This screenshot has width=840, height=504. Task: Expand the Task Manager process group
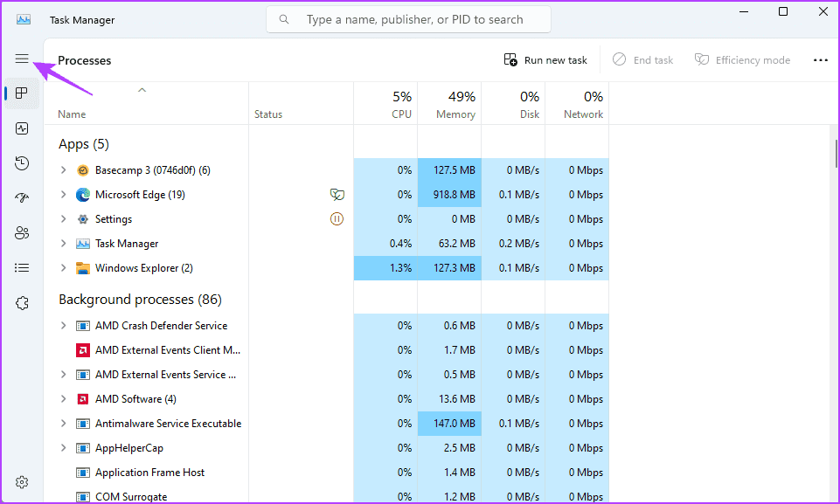pos(63,243)
